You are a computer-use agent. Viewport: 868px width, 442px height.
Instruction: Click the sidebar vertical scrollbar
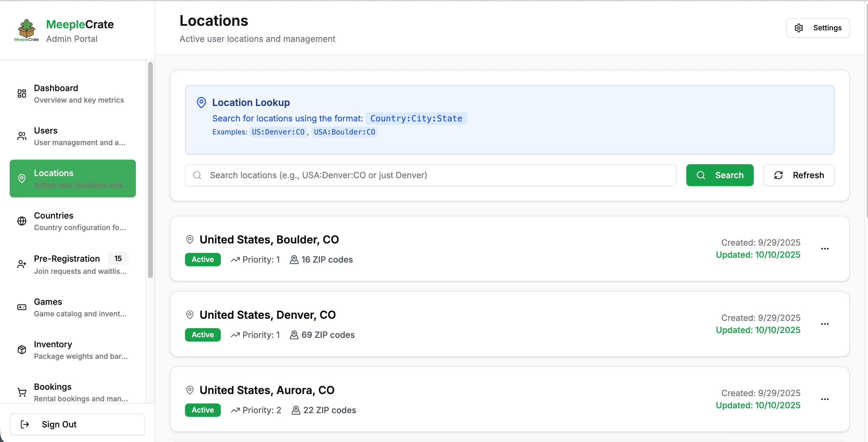(150, 170)
